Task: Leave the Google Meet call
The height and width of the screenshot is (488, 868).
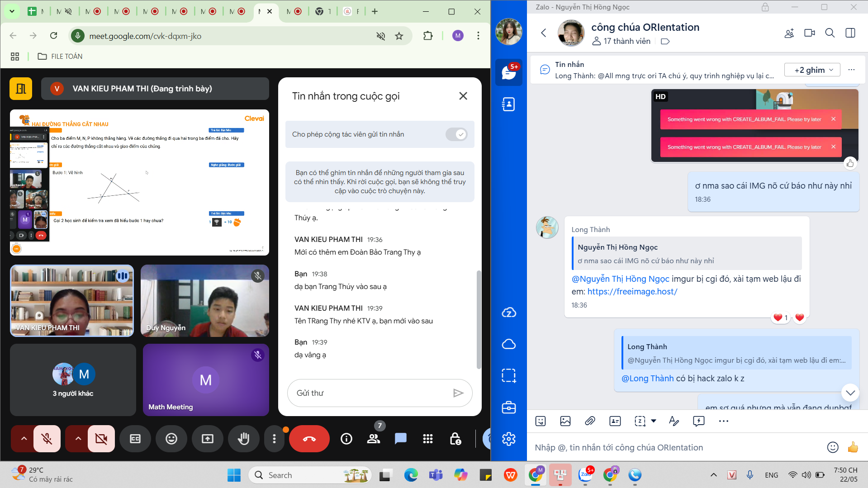Action: coord(309,439)
